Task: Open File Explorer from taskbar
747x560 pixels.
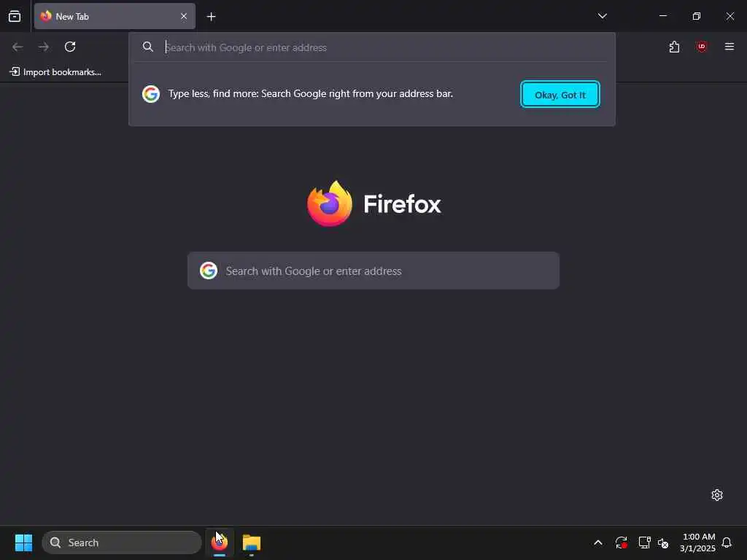Action: click(x=252, y=542)
